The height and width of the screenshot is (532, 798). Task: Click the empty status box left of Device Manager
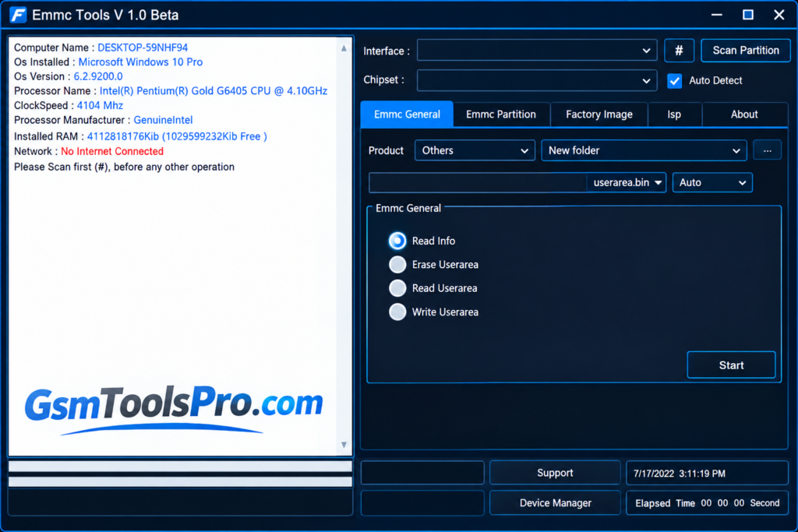422,503
